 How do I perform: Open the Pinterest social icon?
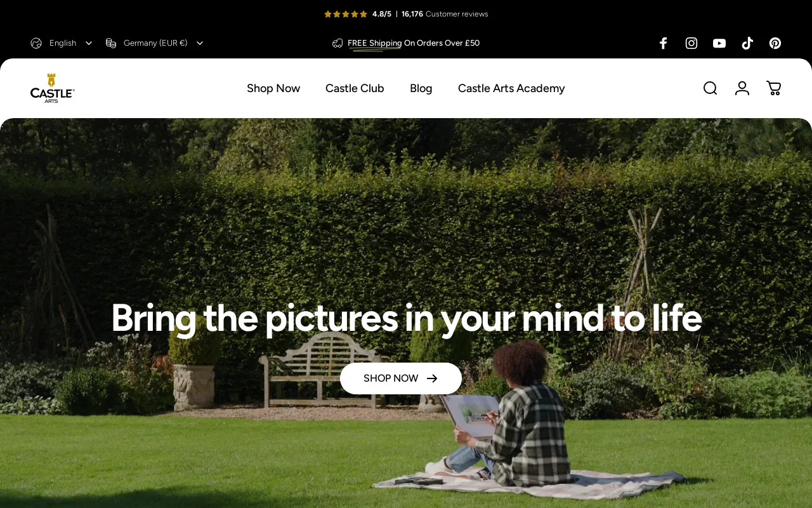pyautogui.click(x=775, y=43)
